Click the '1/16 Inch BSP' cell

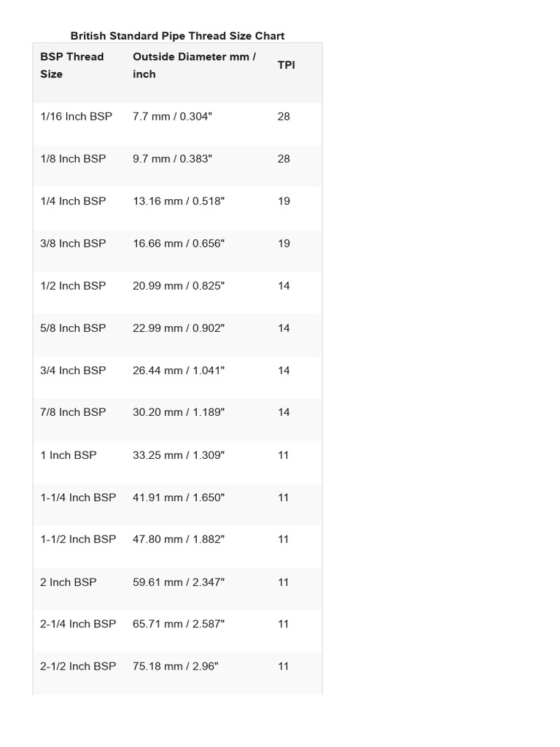coord(77,116)
